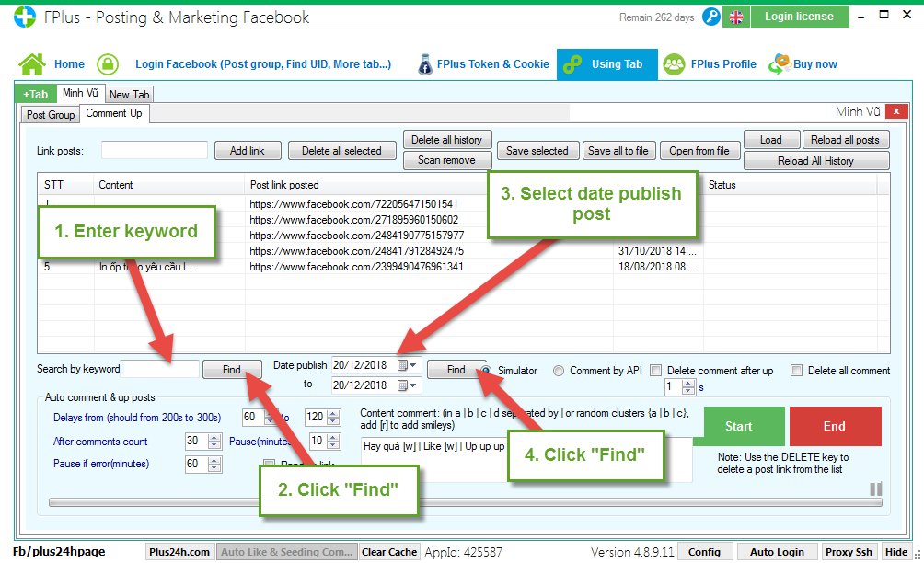924x563 pixels.
Task: Click the pause icon above the progress bar
Action: [x=875, y=488]
